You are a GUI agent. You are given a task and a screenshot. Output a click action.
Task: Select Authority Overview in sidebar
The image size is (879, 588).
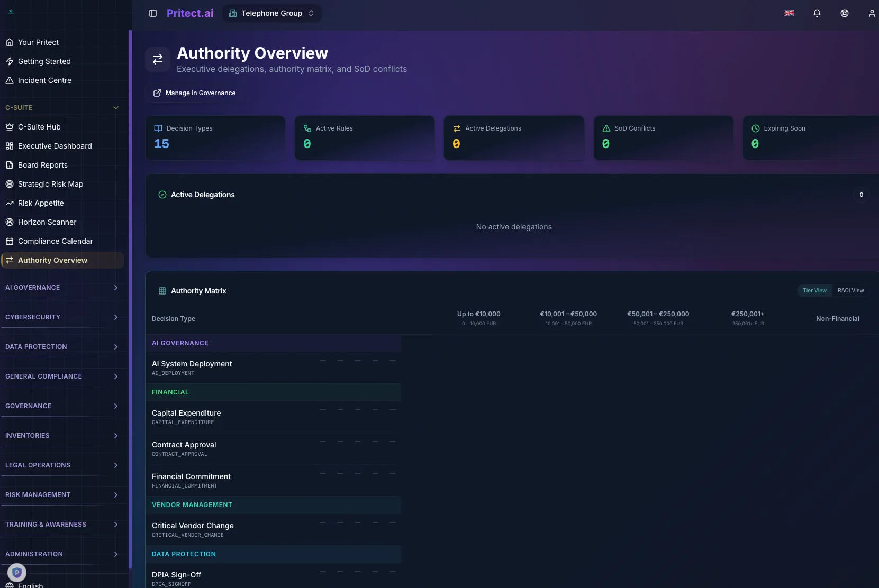click(62, 260)
